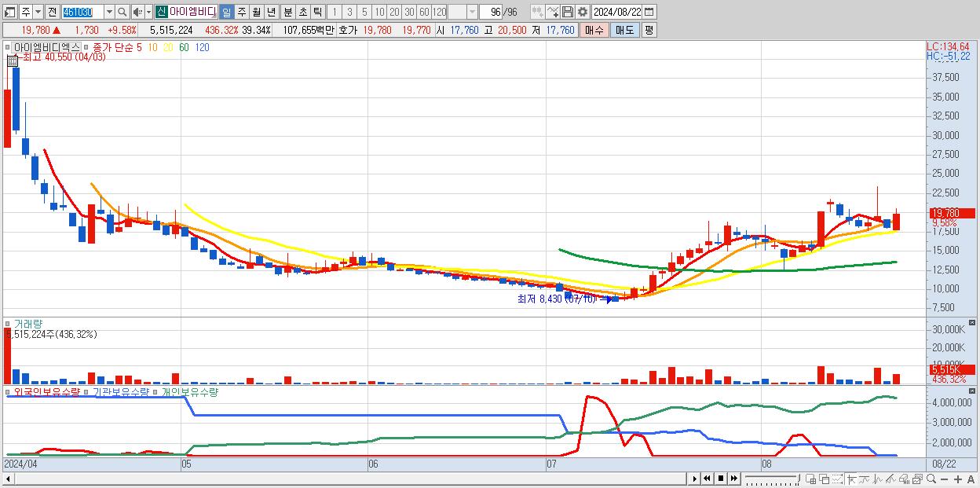Click the 매도 (sell) button
Image resolution: width=980 pixels, height=488 pixels.
624,30
